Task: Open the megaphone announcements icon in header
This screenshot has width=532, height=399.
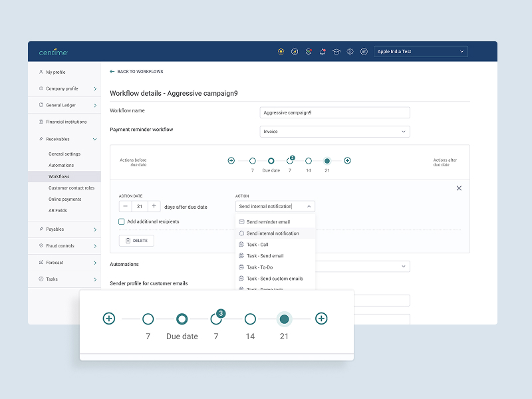Action: (295, 52)
